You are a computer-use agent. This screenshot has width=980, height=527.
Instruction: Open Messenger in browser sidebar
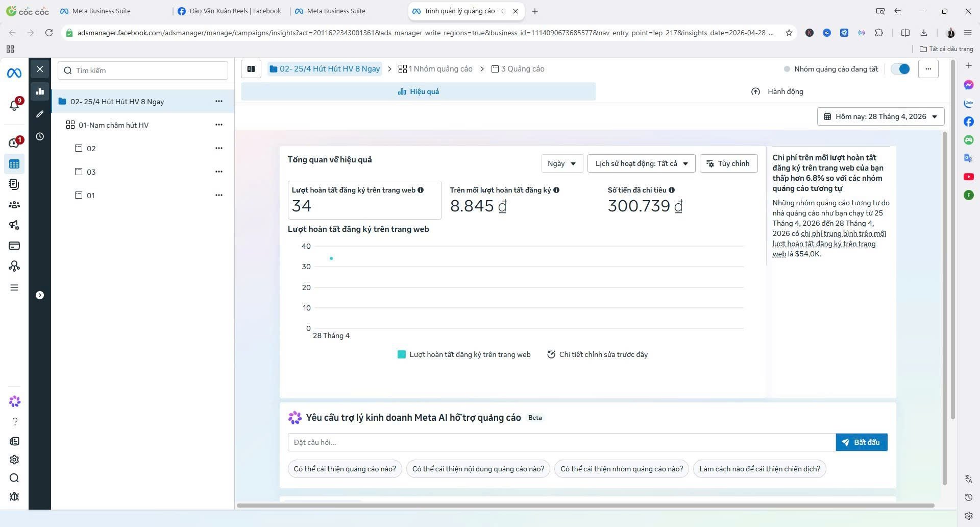click(x=969, y=85)
